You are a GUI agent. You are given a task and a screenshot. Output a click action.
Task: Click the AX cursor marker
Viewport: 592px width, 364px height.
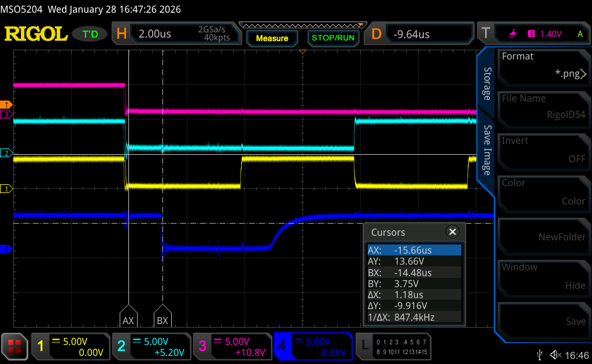[128, 318]
